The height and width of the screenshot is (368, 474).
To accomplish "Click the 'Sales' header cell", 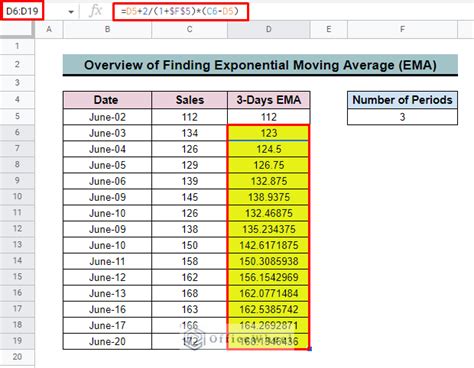I will [x=189, y=100].
